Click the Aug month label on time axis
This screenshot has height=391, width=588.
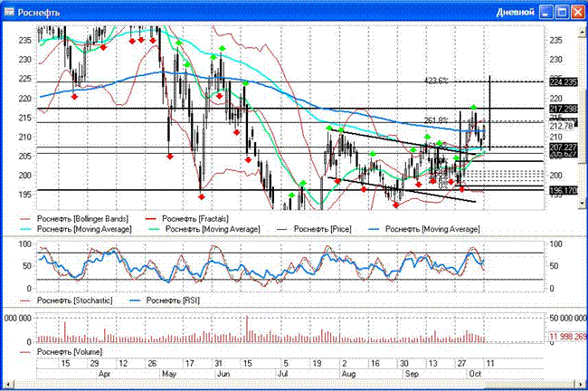(x=349, y=374)
